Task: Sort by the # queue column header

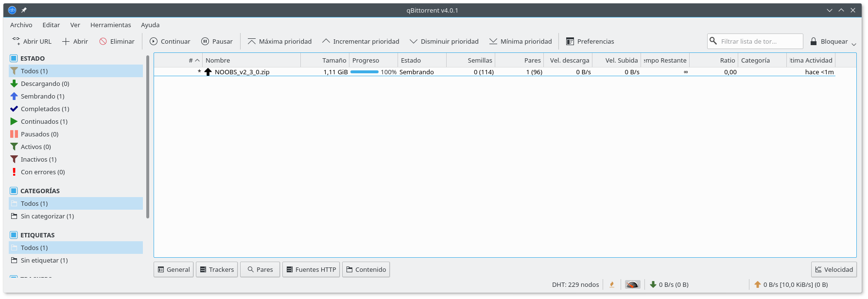Action: 178,60
